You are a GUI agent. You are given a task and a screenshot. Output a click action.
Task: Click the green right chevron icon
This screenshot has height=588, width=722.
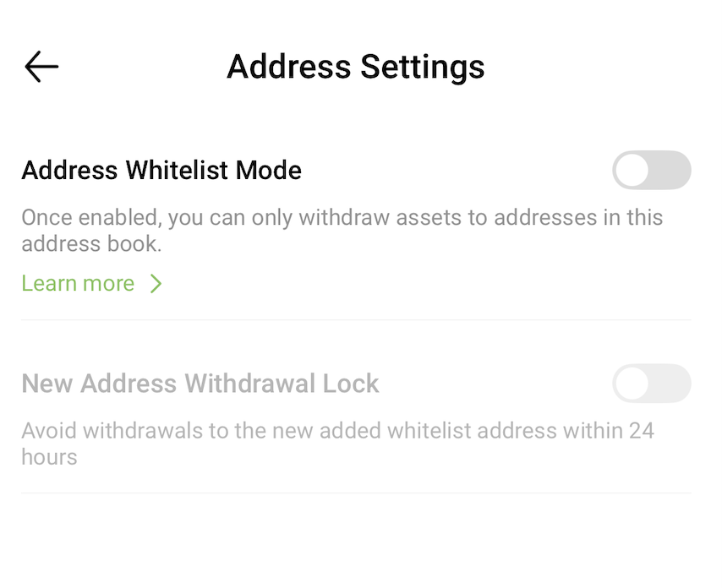click(156, 284)
